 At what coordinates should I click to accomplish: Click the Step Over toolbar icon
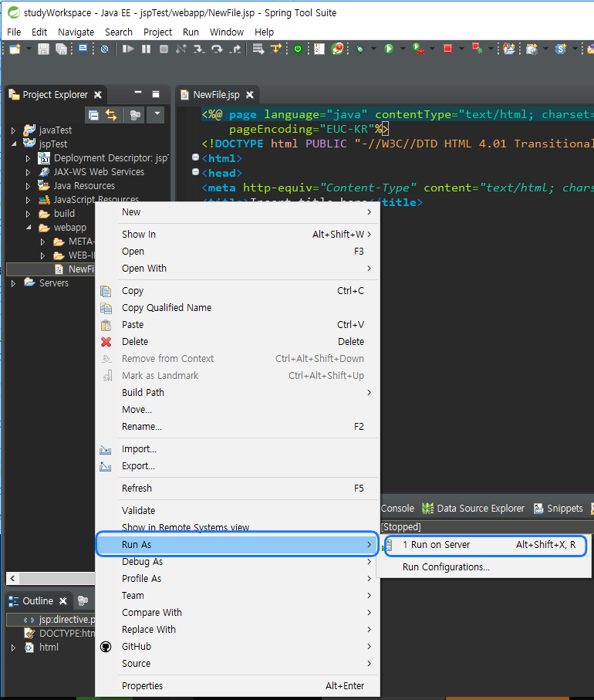[217, 49]
